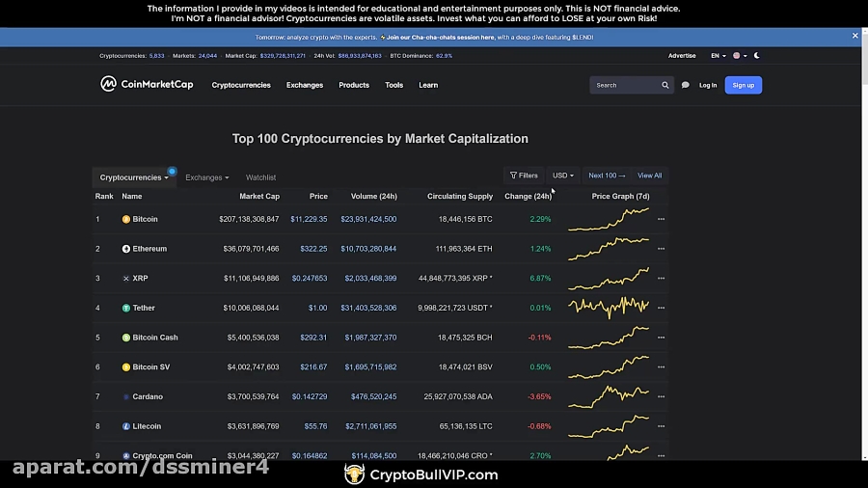Click the Litecoin coin icon
Viewport: 868px width, 488px height.
126,426
